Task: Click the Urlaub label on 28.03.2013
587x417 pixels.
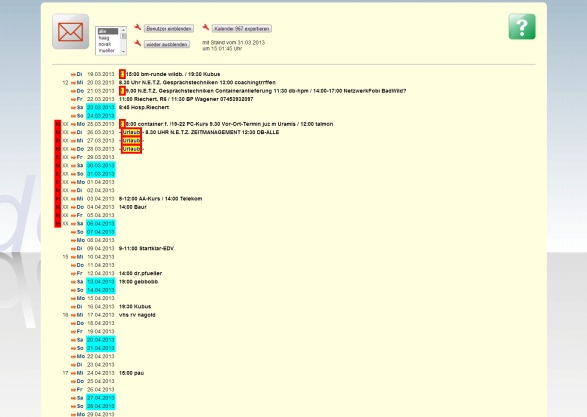Action: [131, 149]
